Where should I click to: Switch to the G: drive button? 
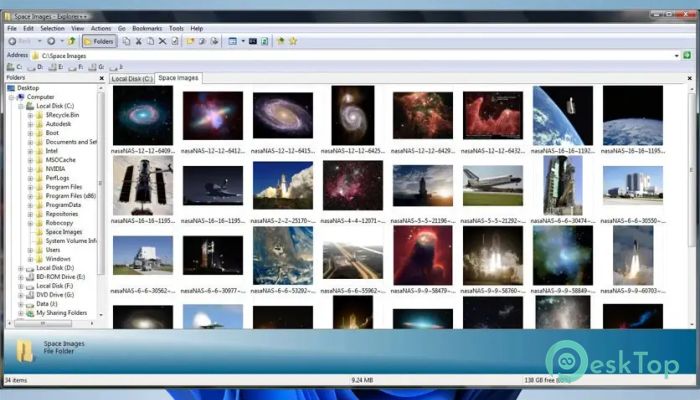pos(96,67)
